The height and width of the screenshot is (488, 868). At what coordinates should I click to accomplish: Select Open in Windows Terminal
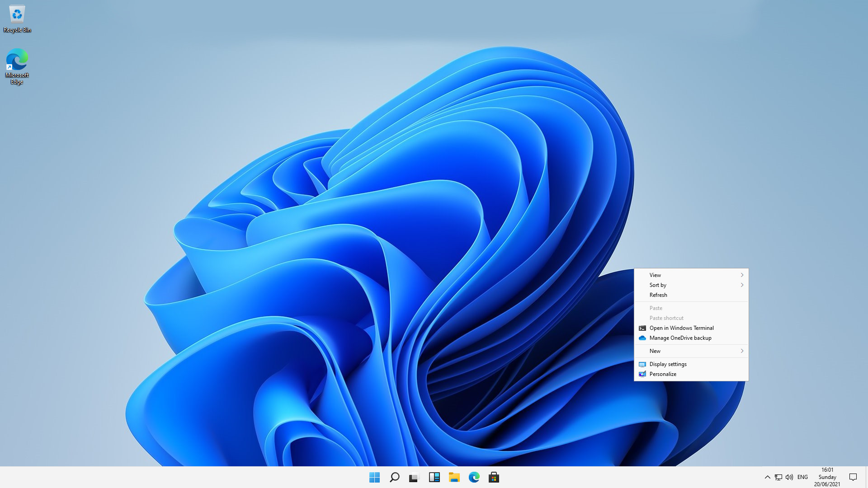click(x=681, y=328)
